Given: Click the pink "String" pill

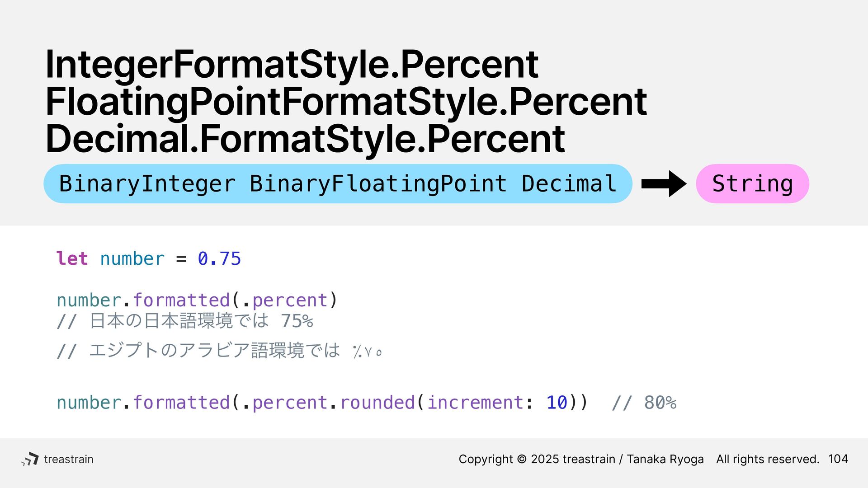Looking at the screenshot, I should tap(752, 183).
